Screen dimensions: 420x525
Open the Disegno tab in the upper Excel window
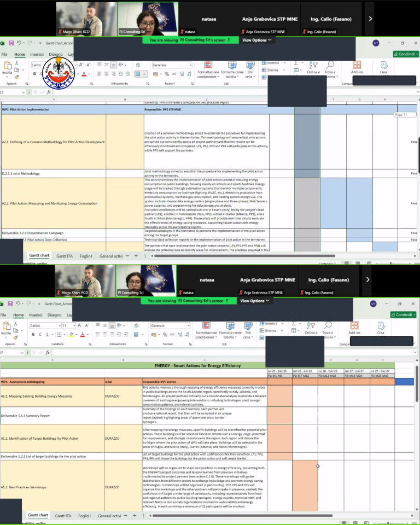(56, 54)
